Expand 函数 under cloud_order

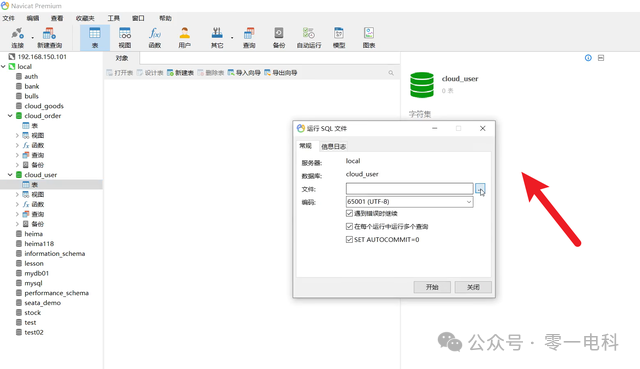[17, 145]
